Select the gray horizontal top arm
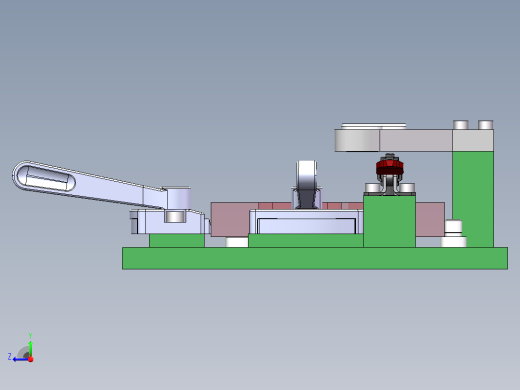Image resolution: width=520 pixels, height=390 pixels. (x=416, y=140)
